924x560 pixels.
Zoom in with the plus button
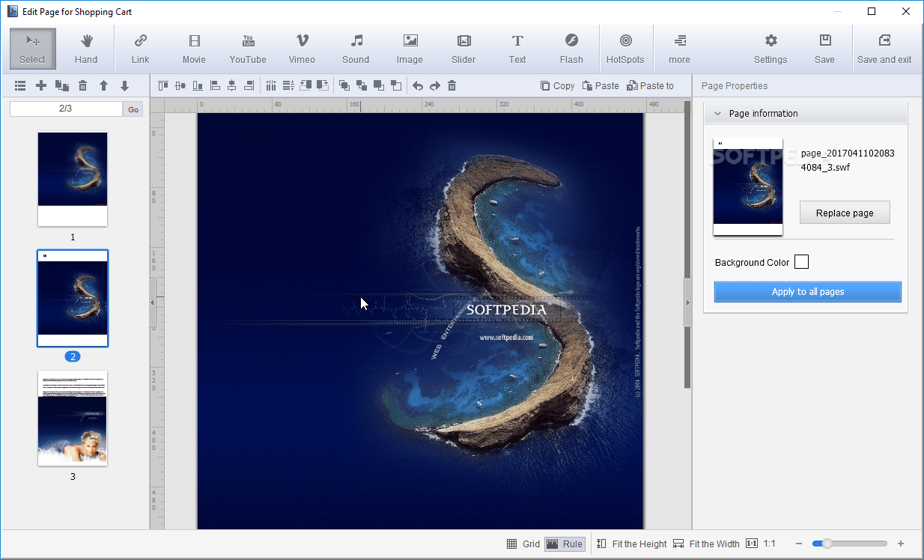[x=901, y=544]
